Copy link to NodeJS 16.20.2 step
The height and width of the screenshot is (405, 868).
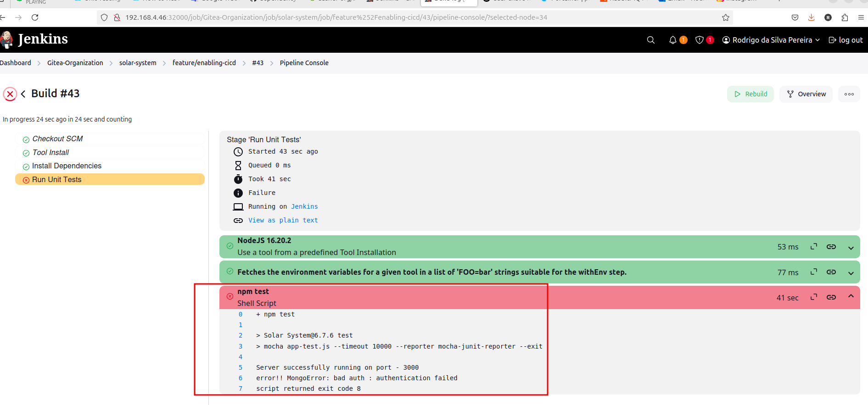pos(831,247)
